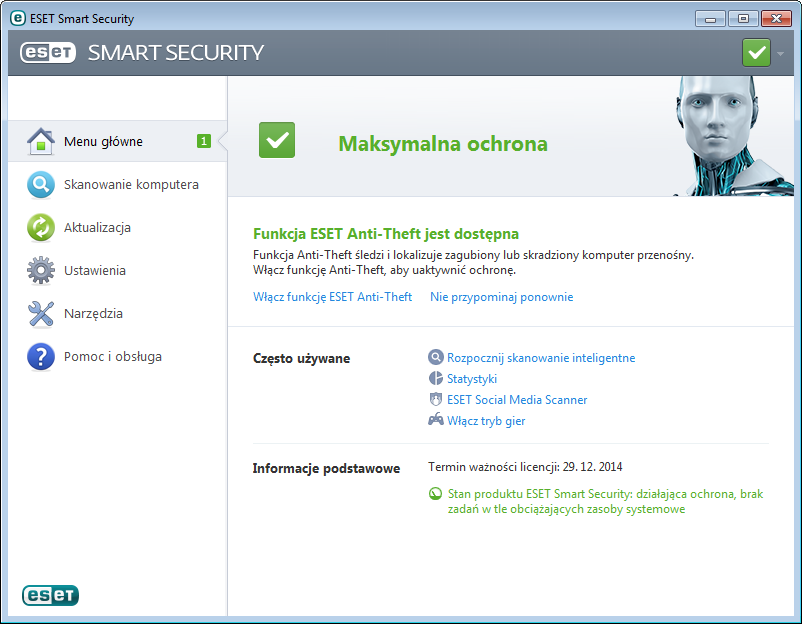Click the Menu główne home icon

click(x=41, y=141)
